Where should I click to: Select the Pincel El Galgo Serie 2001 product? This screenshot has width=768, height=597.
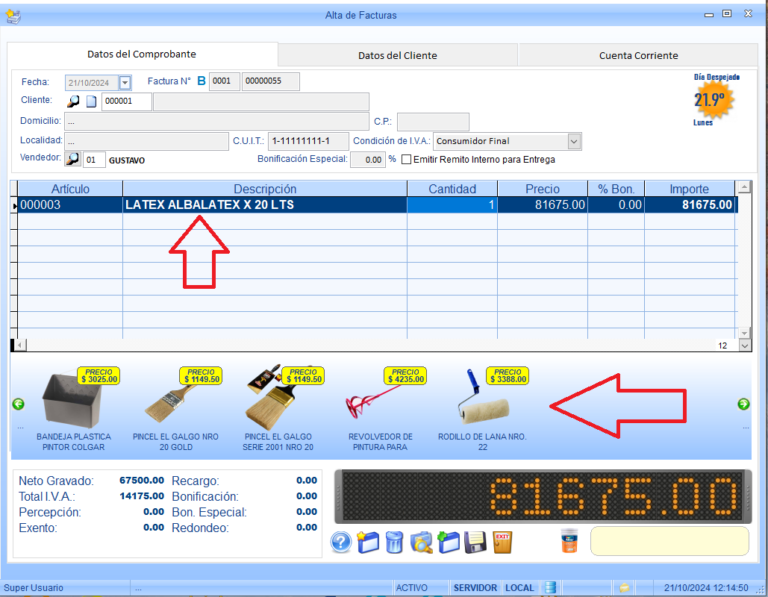coord(278,409)
